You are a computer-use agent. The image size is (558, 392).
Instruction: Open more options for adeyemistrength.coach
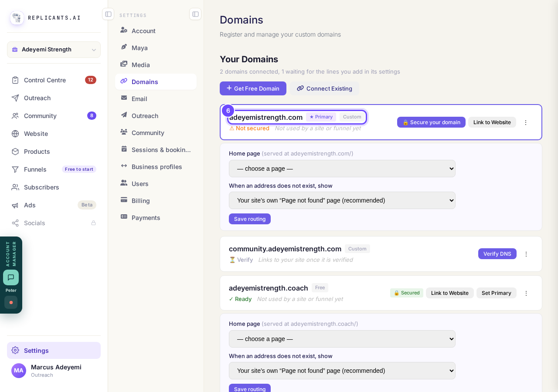[x=526, y=293]
